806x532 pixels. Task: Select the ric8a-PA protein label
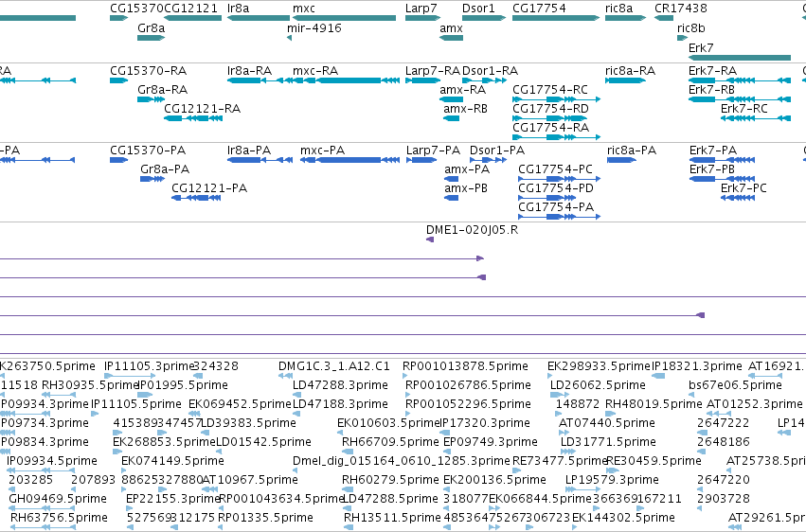pyautogui.click(x=632, y=150)
